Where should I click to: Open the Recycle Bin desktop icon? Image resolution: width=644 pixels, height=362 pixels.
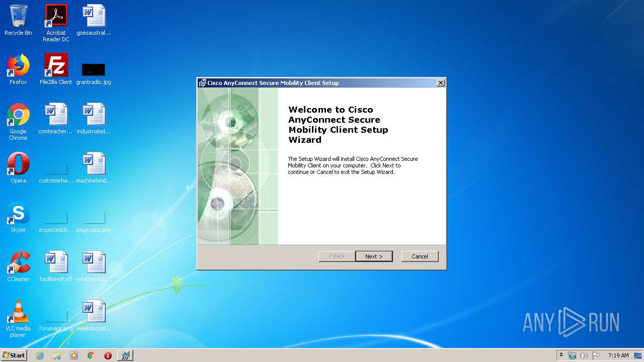click(x=18, y=20)
